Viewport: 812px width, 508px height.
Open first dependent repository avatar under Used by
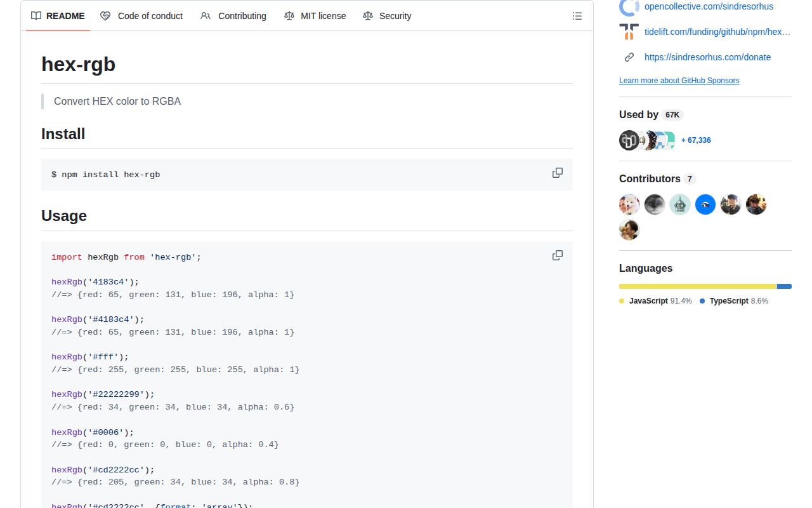click(629, 140)
